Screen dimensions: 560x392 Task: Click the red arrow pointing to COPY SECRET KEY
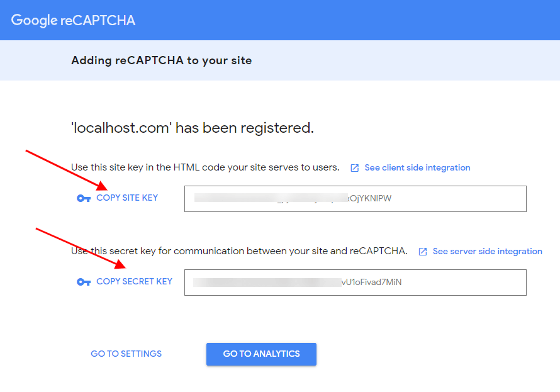pyautogui.click(x=81, y=248)
